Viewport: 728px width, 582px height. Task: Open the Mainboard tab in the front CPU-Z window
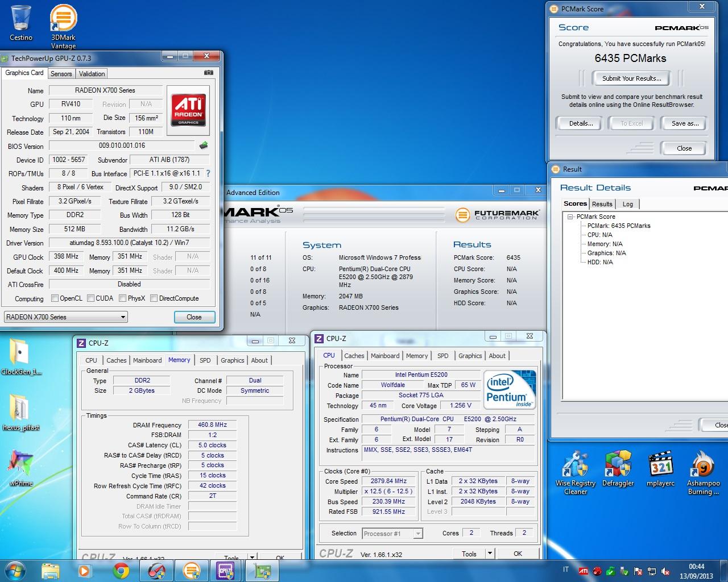pyautogui.click(x=385, y=356)
